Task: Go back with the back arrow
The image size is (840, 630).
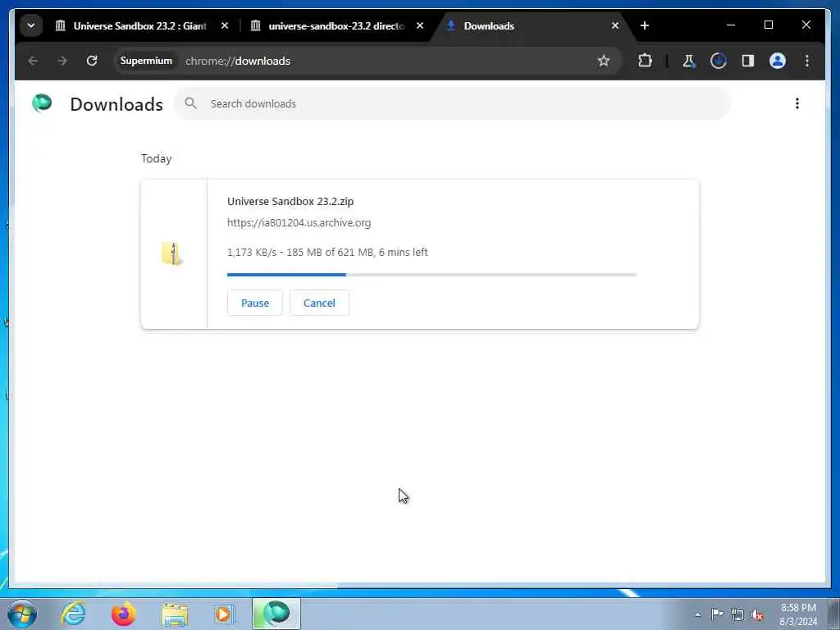Action: pos(33,61)
